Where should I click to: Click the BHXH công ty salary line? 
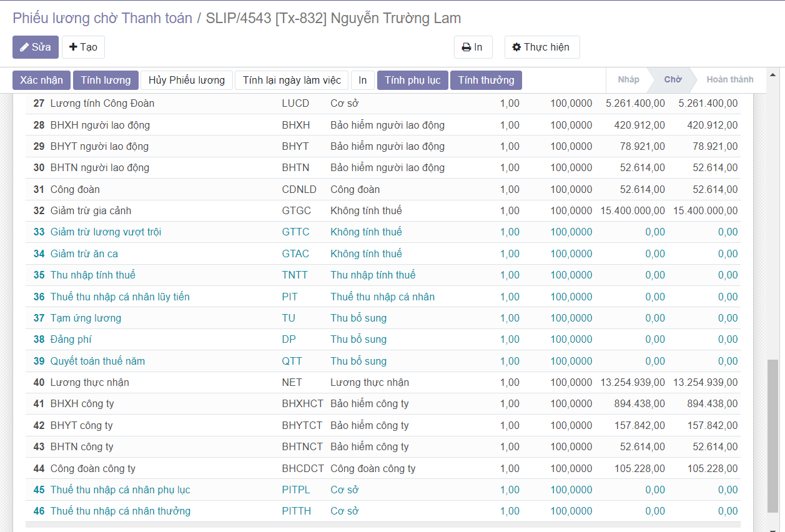[x=82, y=404]
